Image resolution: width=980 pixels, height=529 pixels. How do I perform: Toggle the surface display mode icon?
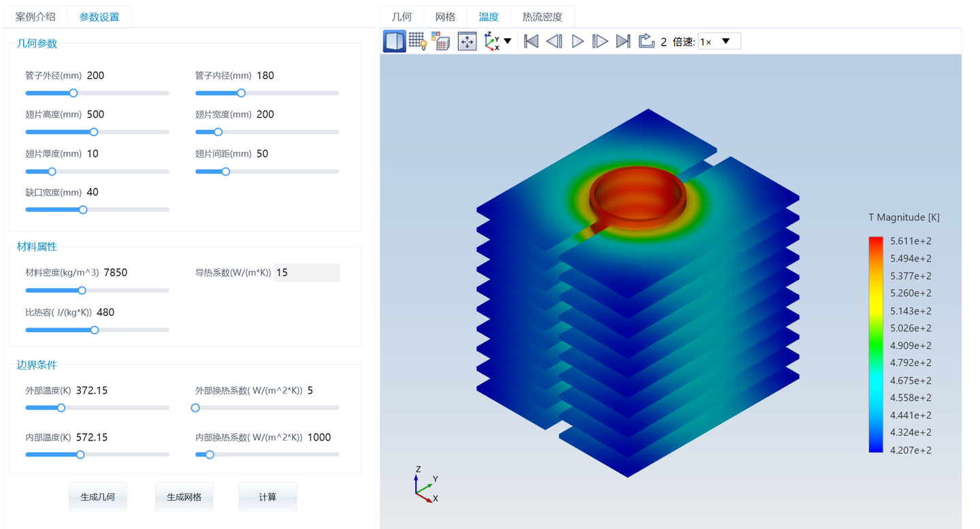point(395,42)
